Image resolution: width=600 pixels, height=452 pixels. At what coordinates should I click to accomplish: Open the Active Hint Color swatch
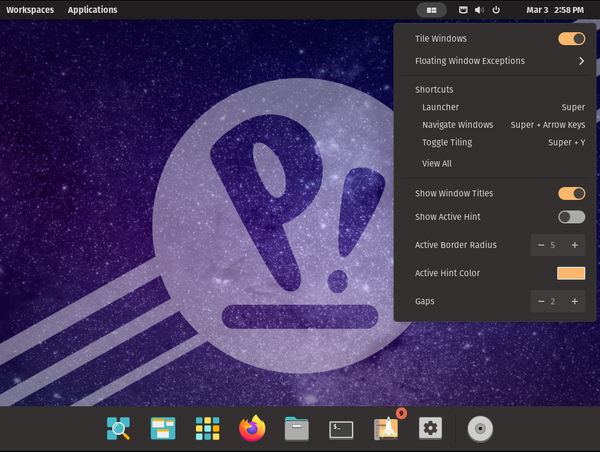pos(571,273)
